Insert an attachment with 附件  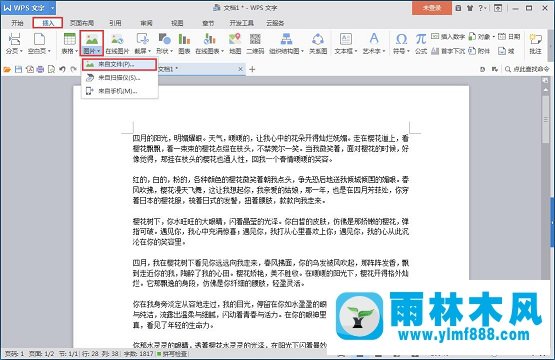tap(479, 51)
